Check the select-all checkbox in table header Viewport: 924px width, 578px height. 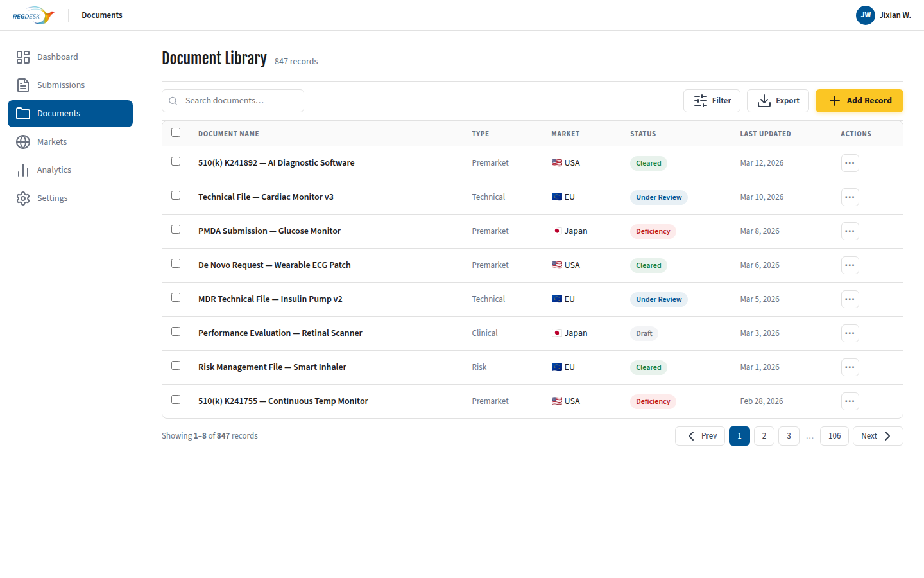(176, 132)
